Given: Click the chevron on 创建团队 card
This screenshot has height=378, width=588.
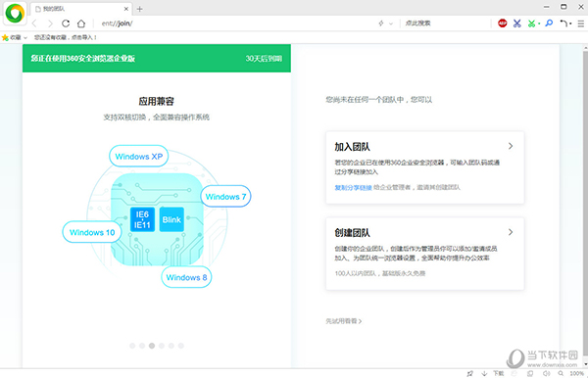Looking at the screenshot, I should coord(511,232).
